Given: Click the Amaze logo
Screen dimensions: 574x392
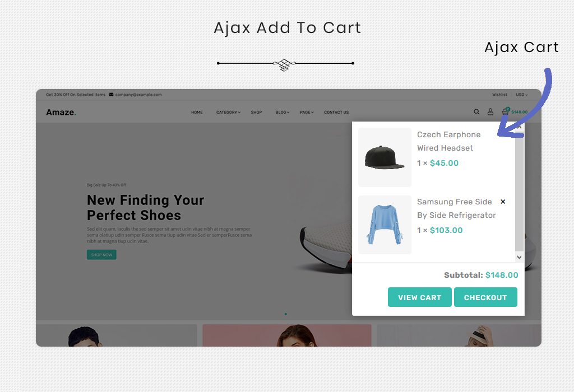Looking at the screenshot, I should click(61, 112).
